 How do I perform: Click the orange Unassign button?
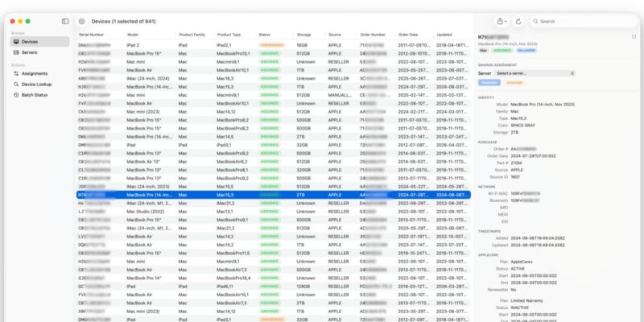(x=514, y=83)
